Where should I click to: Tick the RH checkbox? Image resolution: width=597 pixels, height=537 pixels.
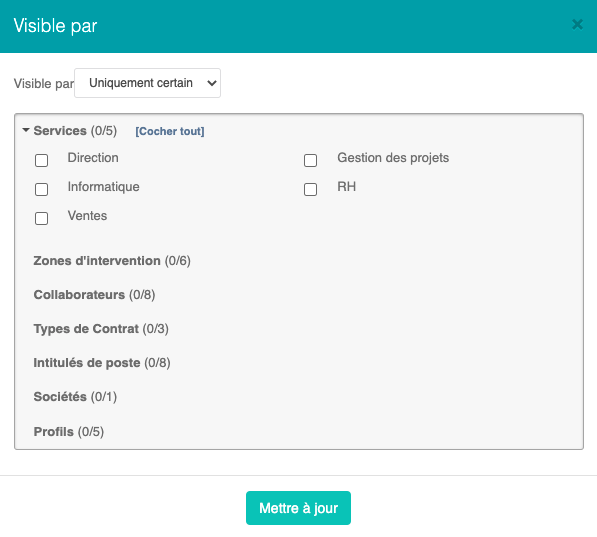click(310, 189)
